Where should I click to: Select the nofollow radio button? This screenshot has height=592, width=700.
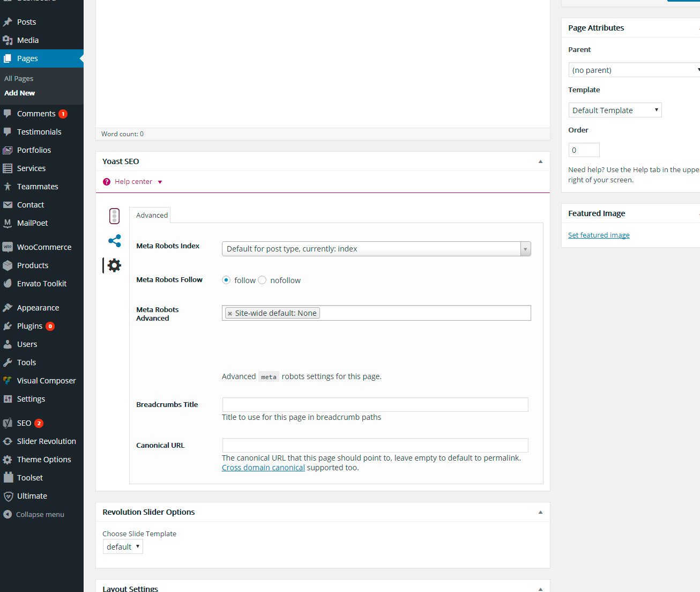pyautogui.click(x=262, y=280)
